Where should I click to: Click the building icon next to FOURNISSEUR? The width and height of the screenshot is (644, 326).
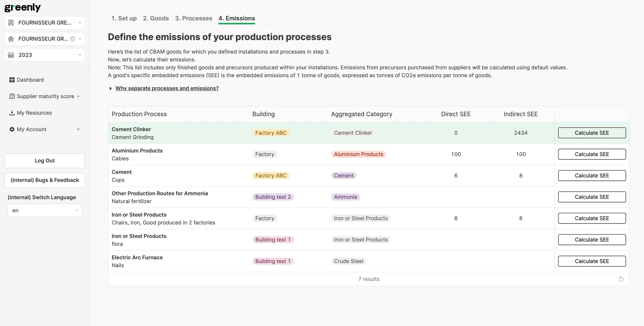11,22
